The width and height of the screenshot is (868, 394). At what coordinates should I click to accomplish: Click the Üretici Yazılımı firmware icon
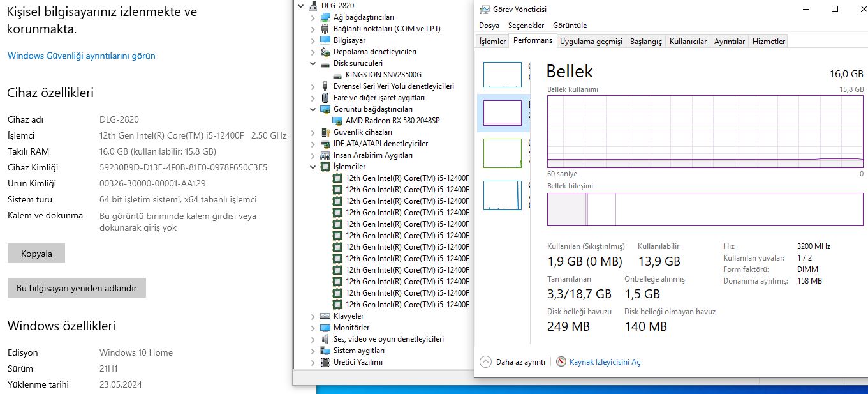click(x=325, y=362)
